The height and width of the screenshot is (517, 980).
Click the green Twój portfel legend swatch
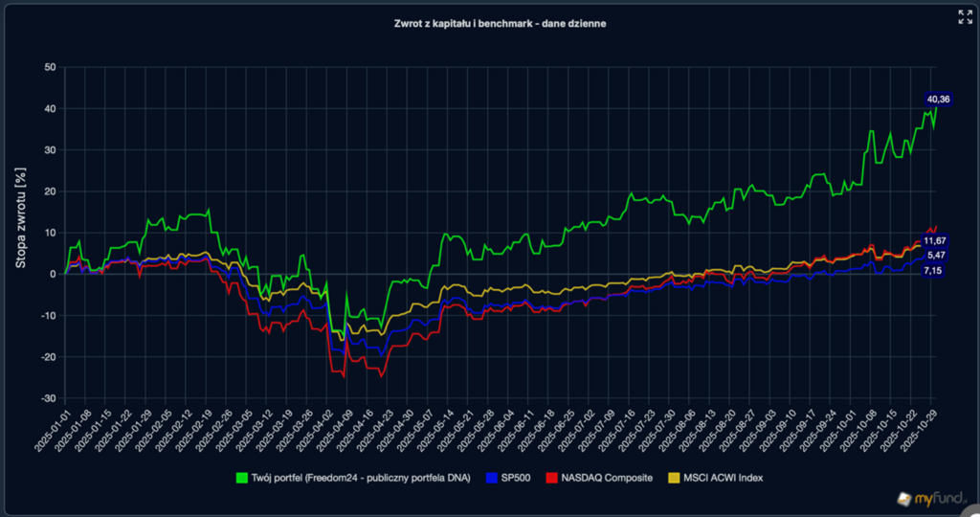(243, 477)
